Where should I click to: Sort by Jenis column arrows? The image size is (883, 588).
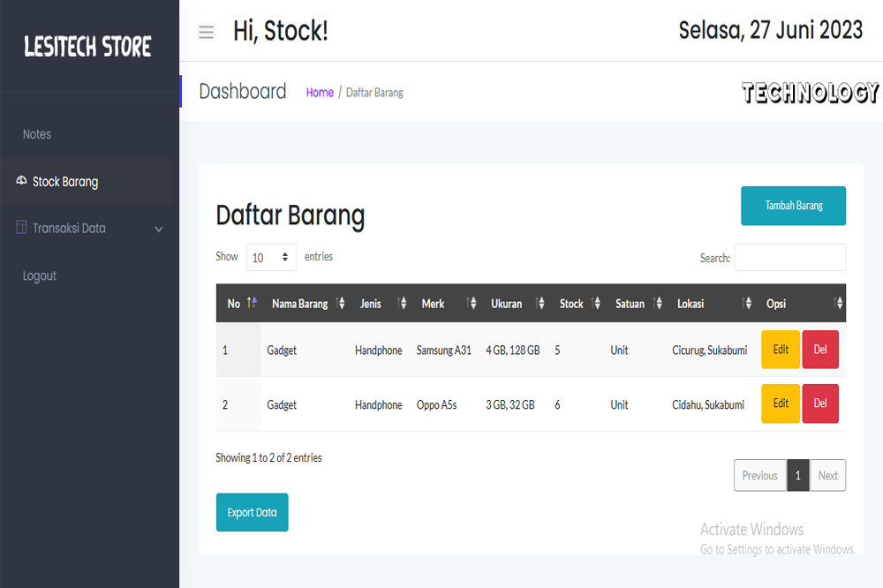tap(403, 303)
